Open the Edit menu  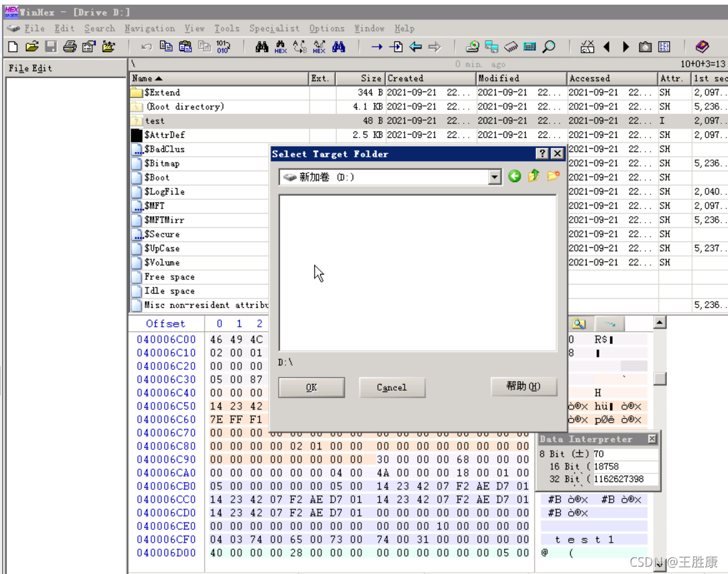pos(64,28)
